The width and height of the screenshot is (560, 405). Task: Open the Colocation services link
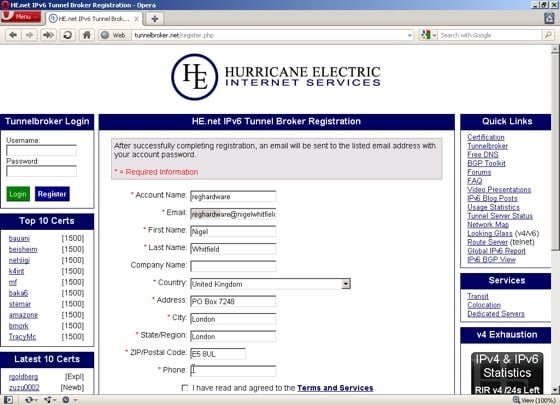pyautogui.click(x=484, y=305)
